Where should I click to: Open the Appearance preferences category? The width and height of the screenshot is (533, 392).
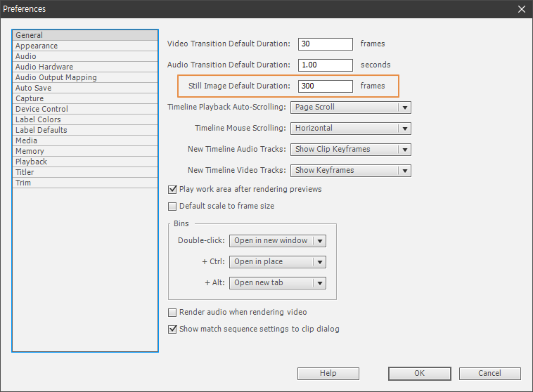pyautogui.click(x=85, y=46)
